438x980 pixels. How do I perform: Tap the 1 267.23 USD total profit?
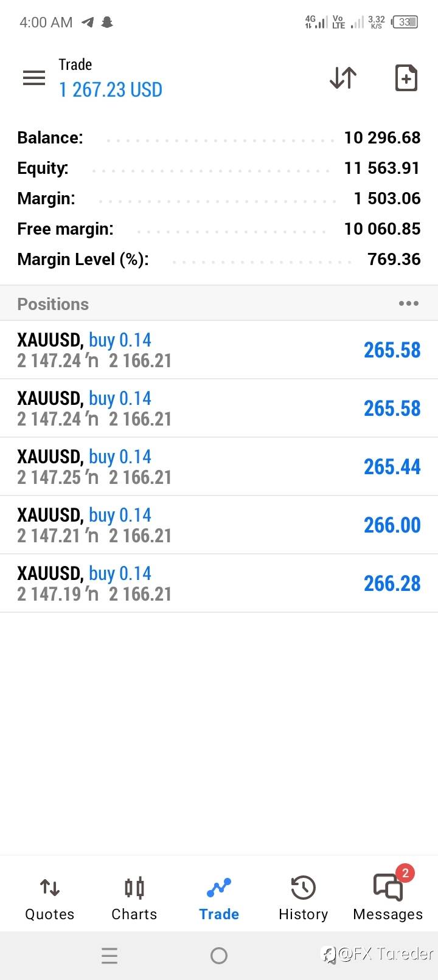(x=111, y=90)
